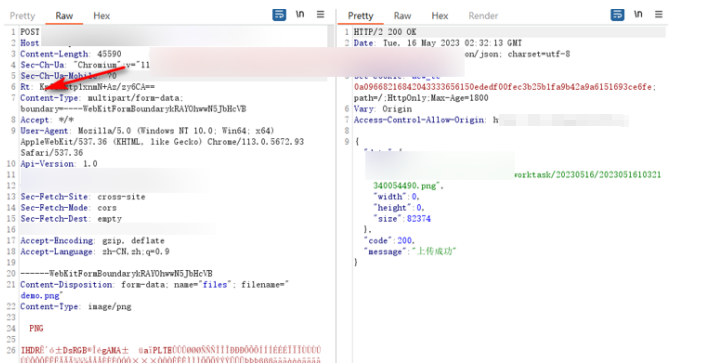Show \n non-printable characters in response

pos(638,14)
